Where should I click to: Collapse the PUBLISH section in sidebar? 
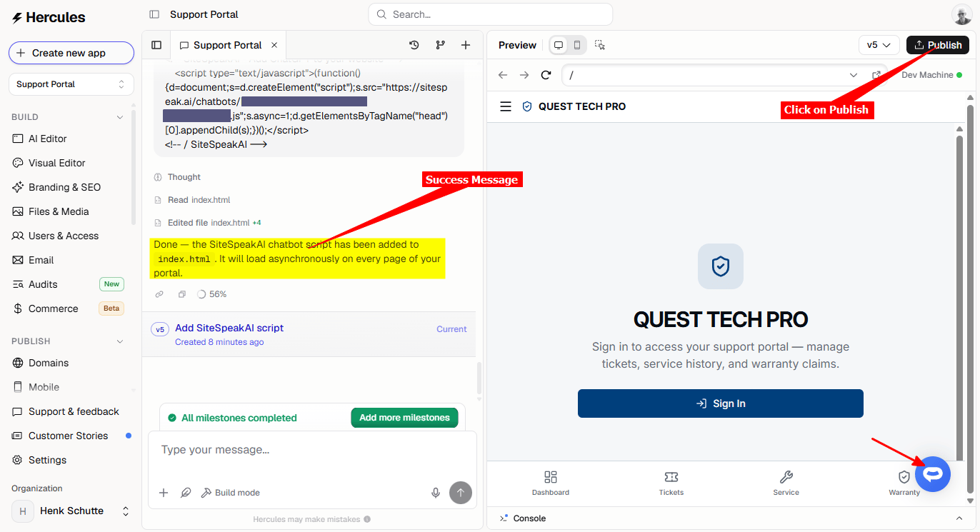tap(120, 341)
